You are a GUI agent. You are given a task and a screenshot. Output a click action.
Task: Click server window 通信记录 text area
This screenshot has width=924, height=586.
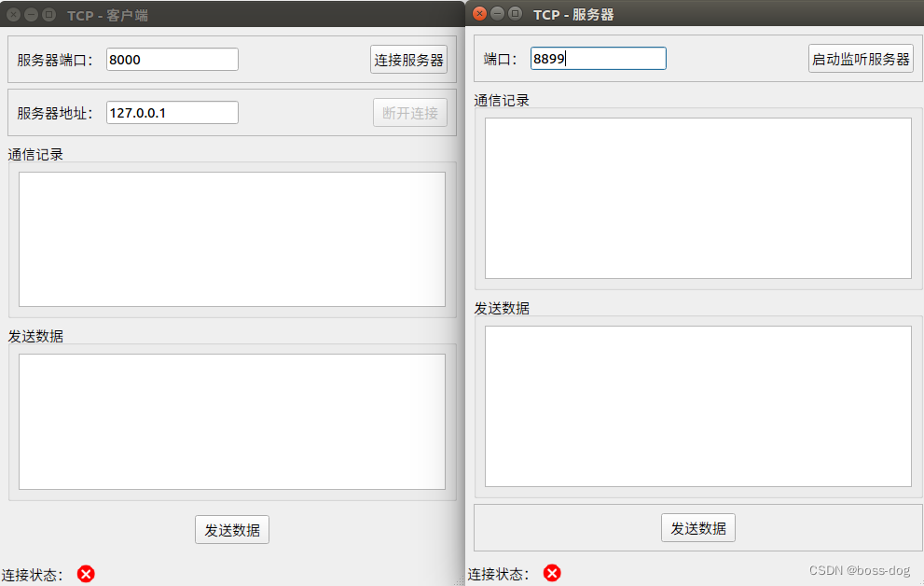tap(697, 198)
